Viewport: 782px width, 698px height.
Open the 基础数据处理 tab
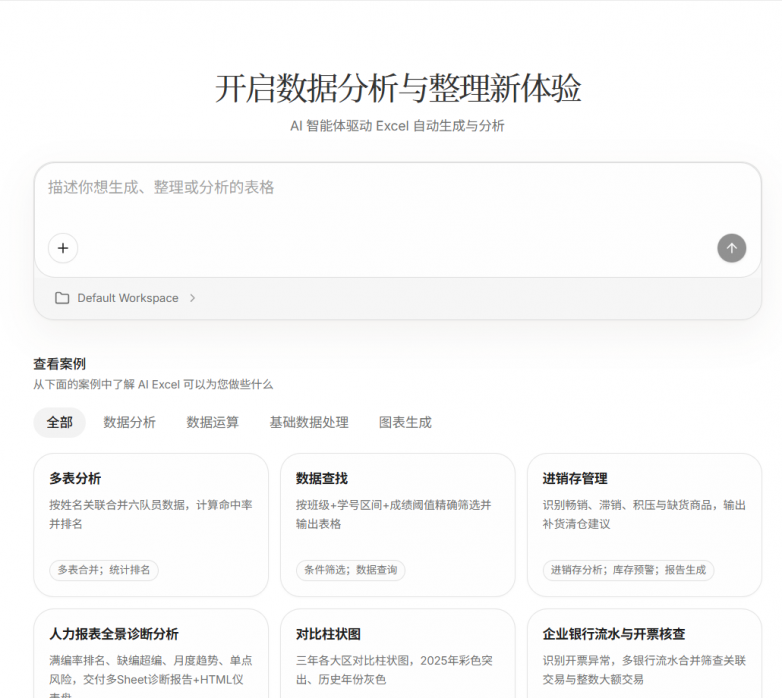[309, 423]
